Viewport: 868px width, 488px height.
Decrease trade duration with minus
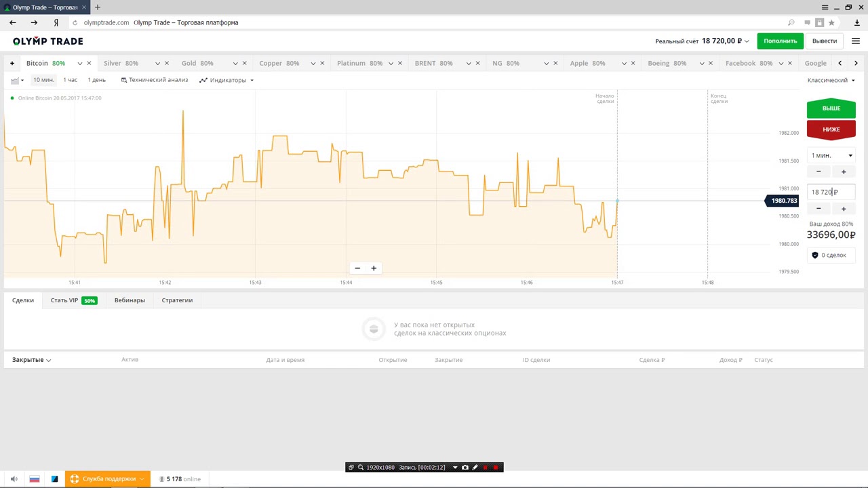(818, 172)
